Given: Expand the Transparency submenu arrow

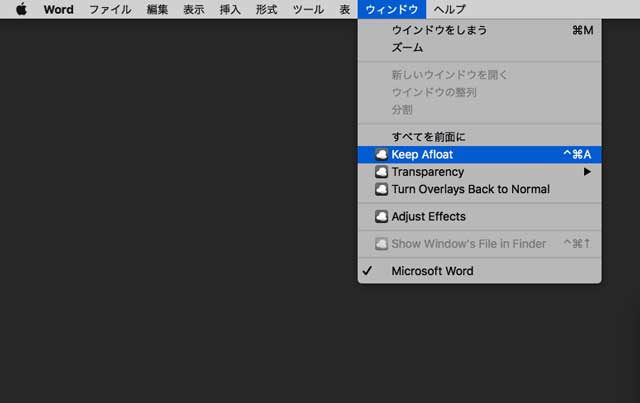Looking at the screenshot, I should click(587, 172).
